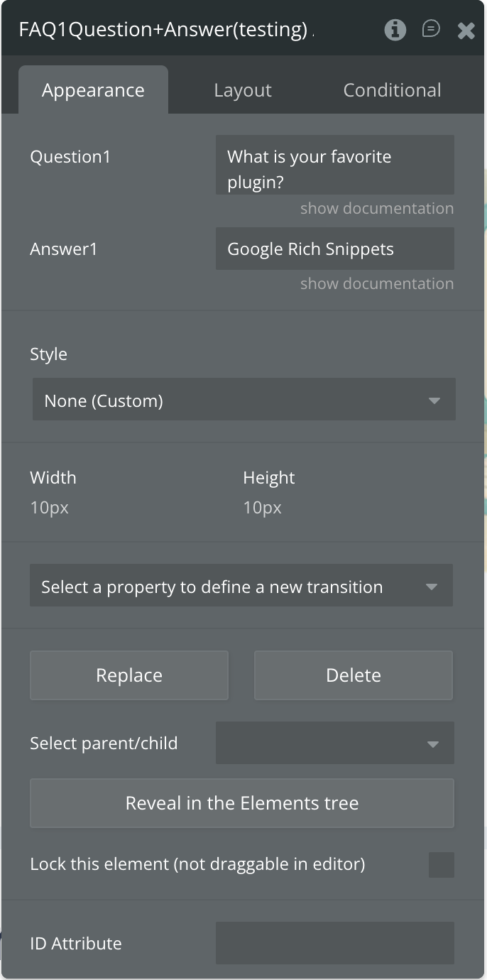Image resolution: width=487 pixels, height=980 pixels.
Task: Focus the ID Attribute input field
Action: pos(334,943)
